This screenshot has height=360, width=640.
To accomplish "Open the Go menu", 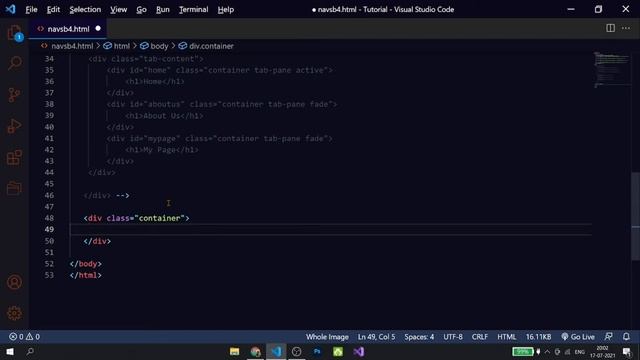I will point(141,9).
